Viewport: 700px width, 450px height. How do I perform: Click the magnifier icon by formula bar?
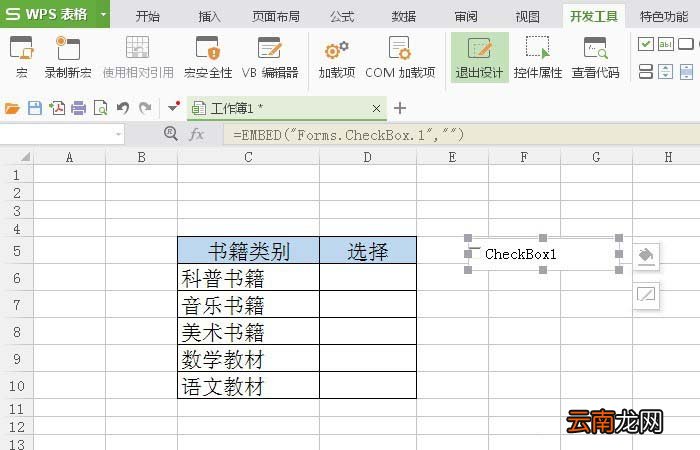point(171,133)
